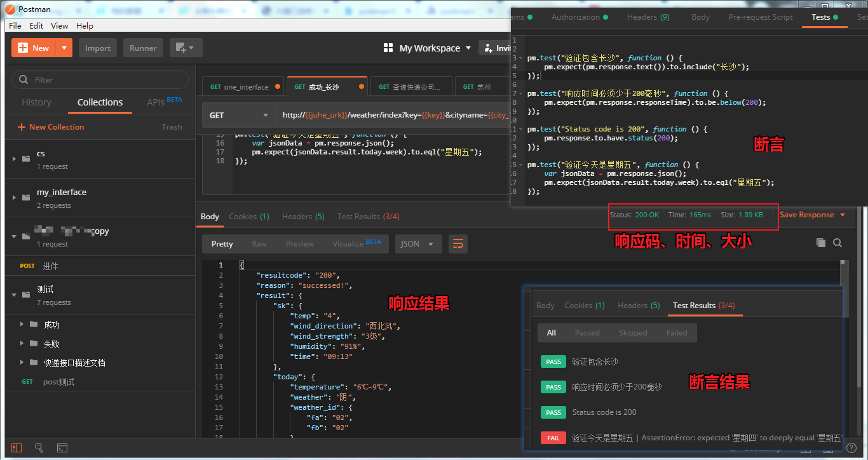The width and height of the screenshot is (868, 460).
Task: Click the request URL field
Action: pyautogui.click(x=394, y=115)
